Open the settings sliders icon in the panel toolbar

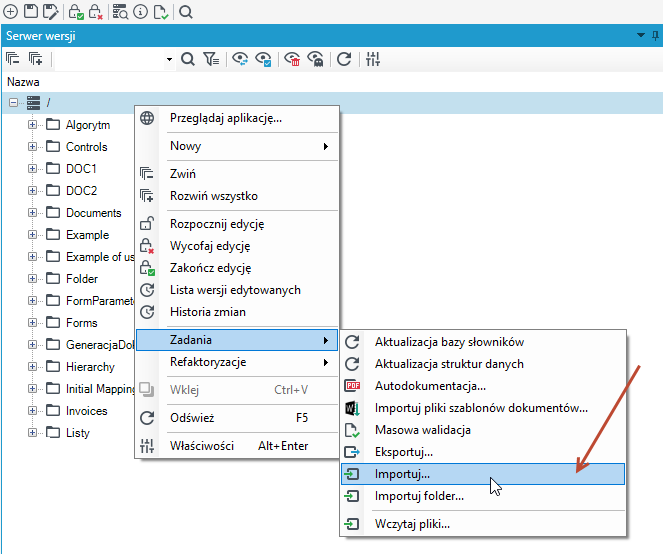[373, 59]
